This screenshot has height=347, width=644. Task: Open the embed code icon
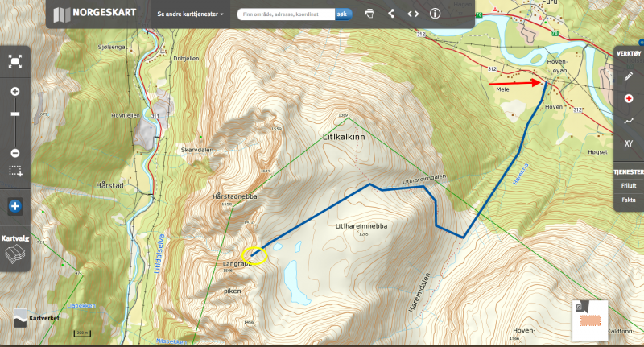[x=413, y=14]
